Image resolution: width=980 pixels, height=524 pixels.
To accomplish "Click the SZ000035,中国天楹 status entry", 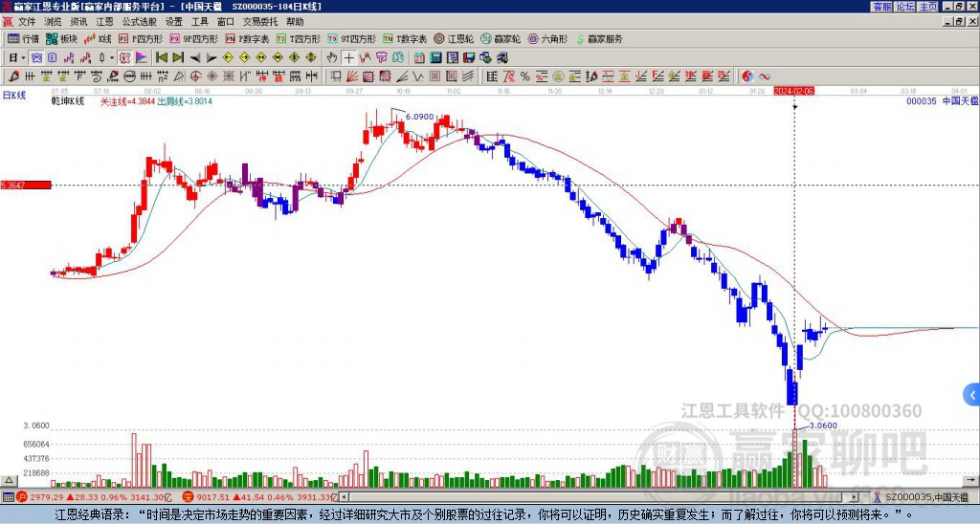I will coord(922,497).
